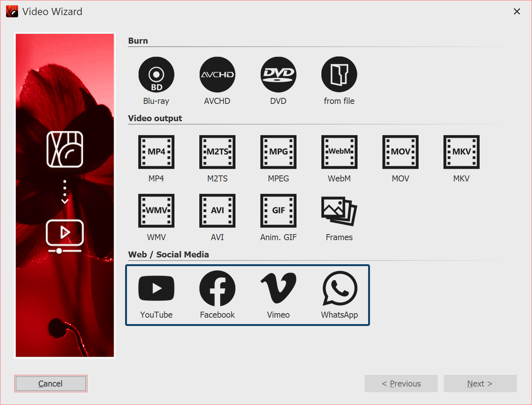Choose WebM video output
Screen dimensions: 532x405
point(339,152)
